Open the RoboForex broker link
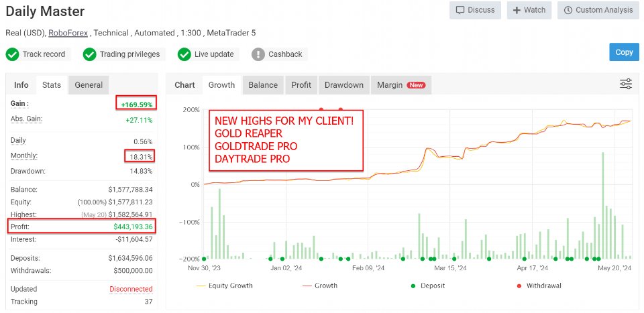The height and width of the screenshot is (313, 644). pyautogui.click(x=68, y=33)
